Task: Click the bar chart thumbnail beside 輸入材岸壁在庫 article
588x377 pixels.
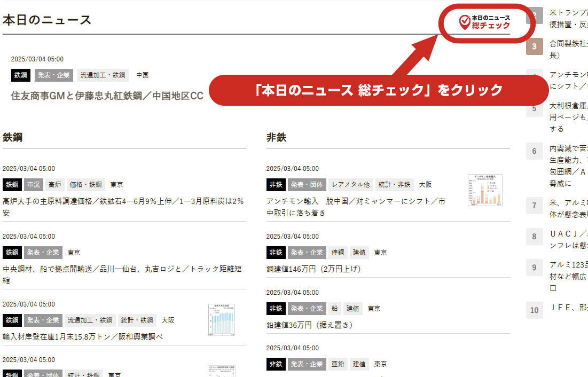Action: tap(222, 320)
